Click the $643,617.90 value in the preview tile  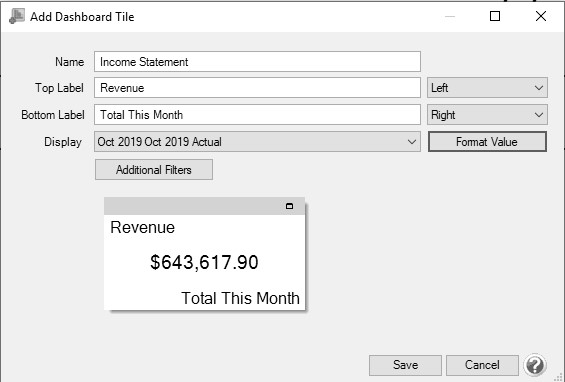point(204,262)
